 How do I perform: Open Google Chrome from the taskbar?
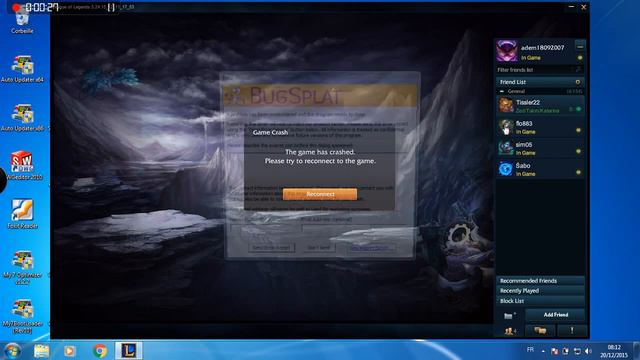click(99, 351)
